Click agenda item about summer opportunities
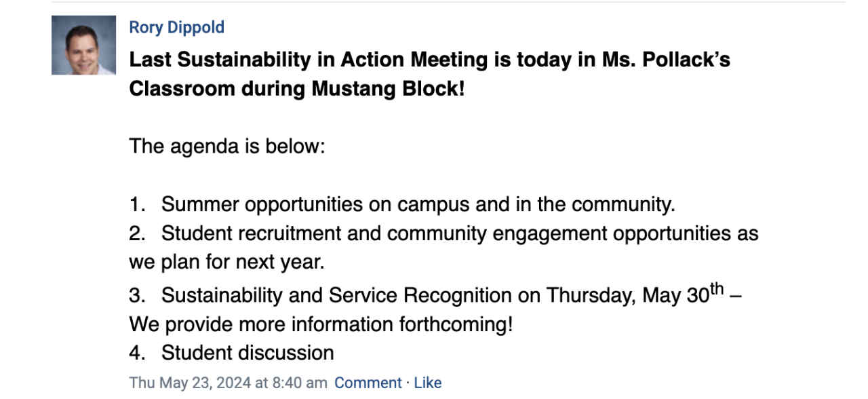 (x=418, y=204)
